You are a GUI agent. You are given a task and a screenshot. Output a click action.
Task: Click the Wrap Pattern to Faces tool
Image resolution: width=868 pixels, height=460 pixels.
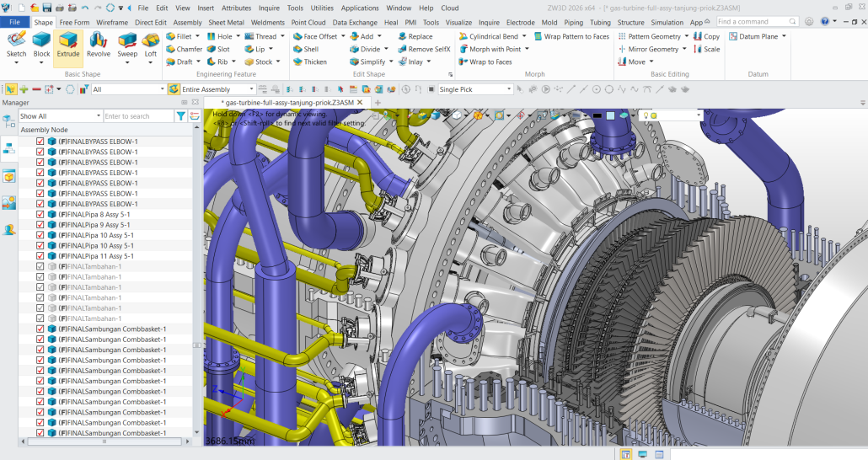pos(571,36)
